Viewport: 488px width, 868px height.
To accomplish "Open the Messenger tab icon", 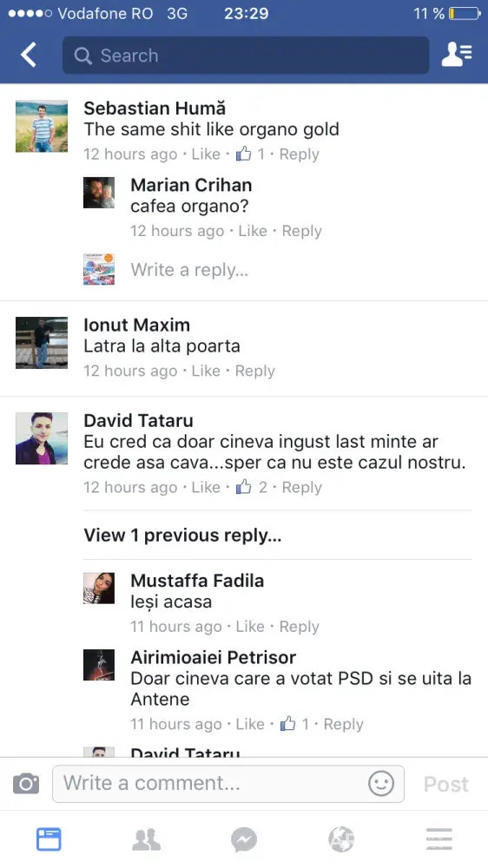I will point(244,839).
